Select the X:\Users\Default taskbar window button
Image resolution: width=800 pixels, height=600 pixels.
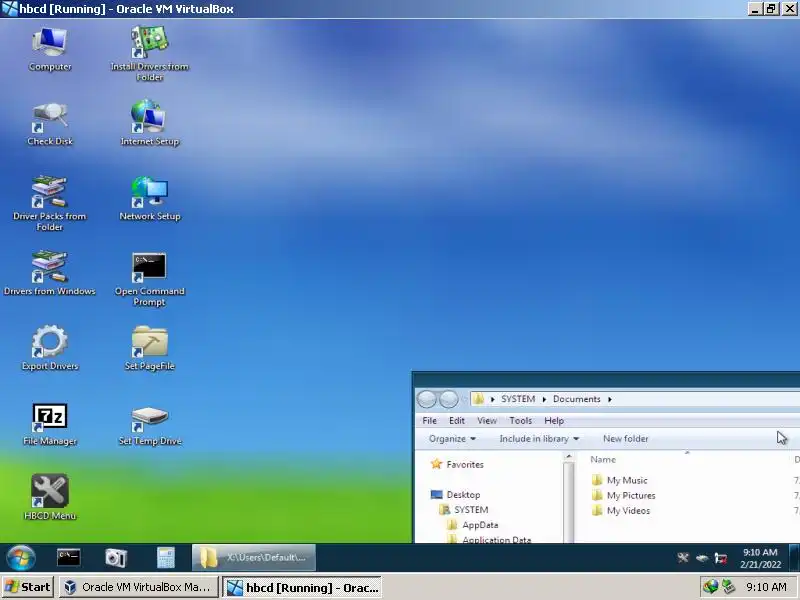pyautogui.click(x=254, y=557)
